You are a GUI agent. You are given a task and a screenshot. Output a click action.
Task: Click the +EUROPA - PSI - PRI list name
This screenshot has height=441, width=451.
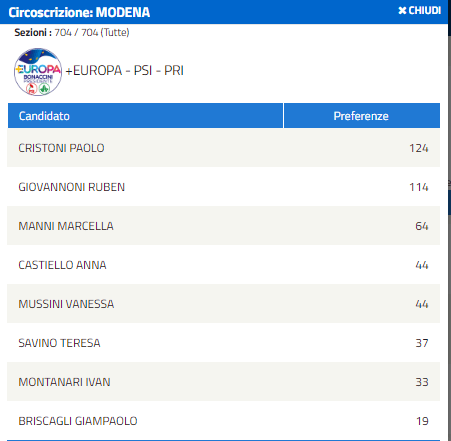(124, 71)
